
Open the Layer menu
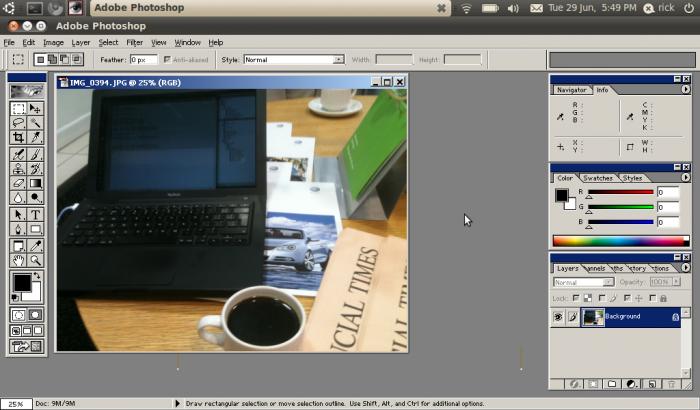(80, 42)
